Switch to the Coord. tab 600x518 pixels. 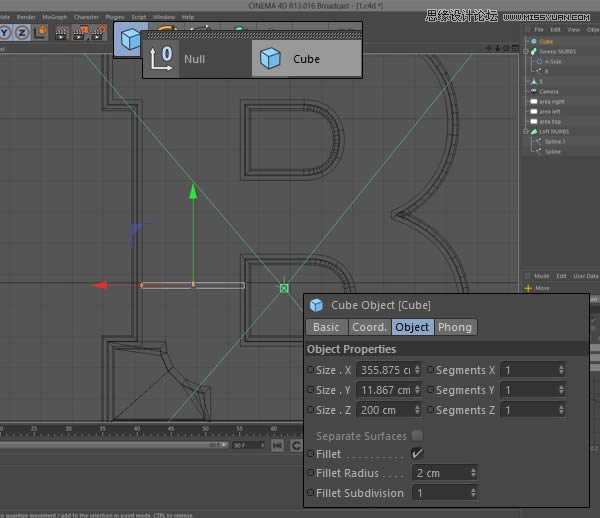click(369, 327)
